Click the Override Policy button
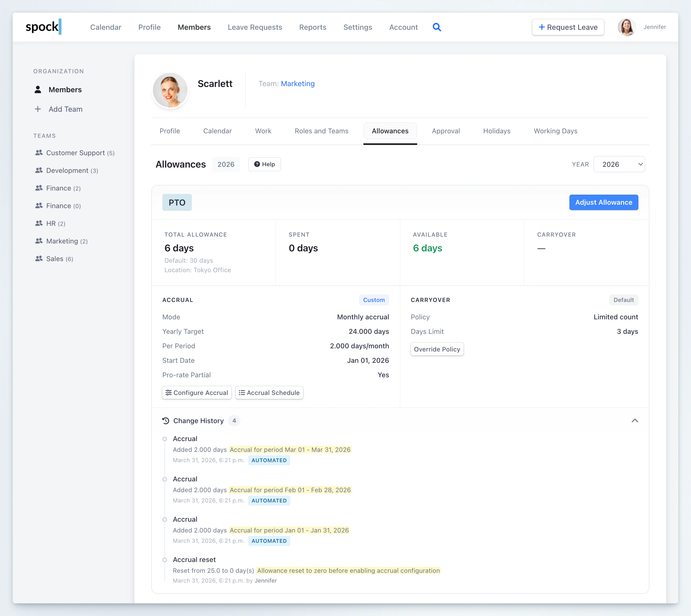The image size is (691, 616). 437,349
